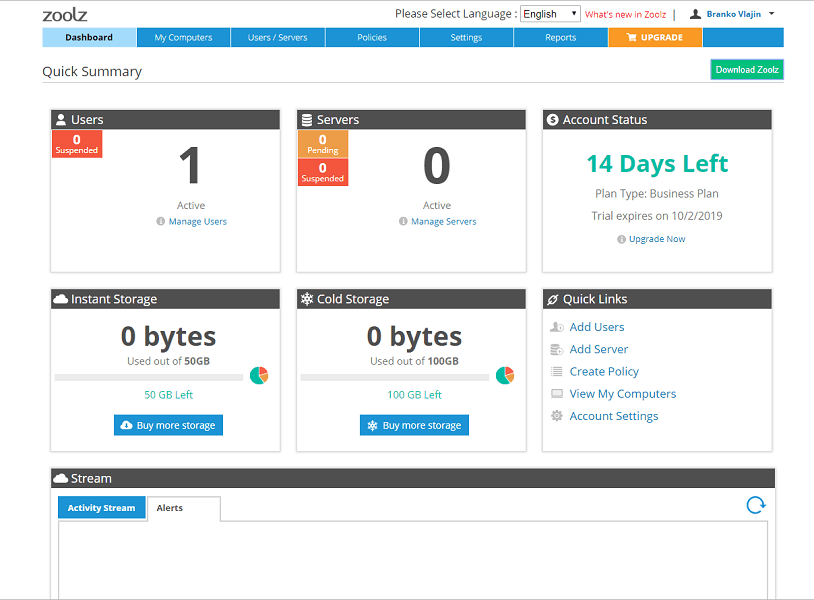Refresh the Stream with the circular arrow icon

tap(756, 505)
